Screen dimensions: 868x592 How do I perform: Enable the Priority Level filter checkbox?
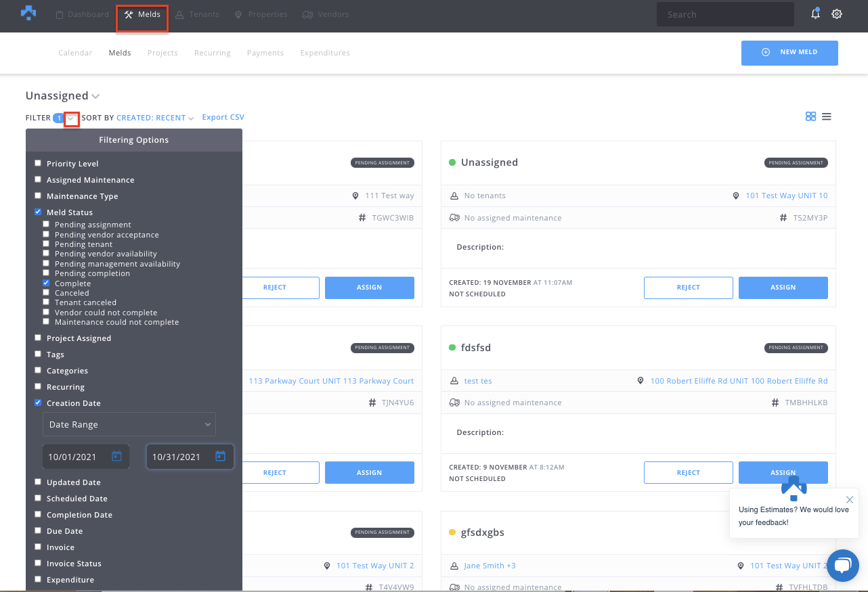click(x=38, y=163)
